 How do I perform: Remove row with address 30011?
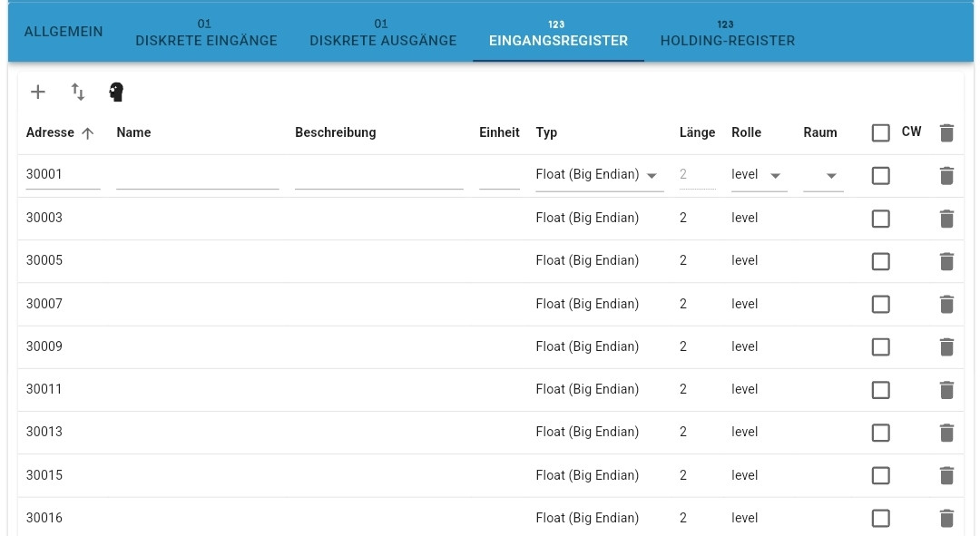point(946,390)
